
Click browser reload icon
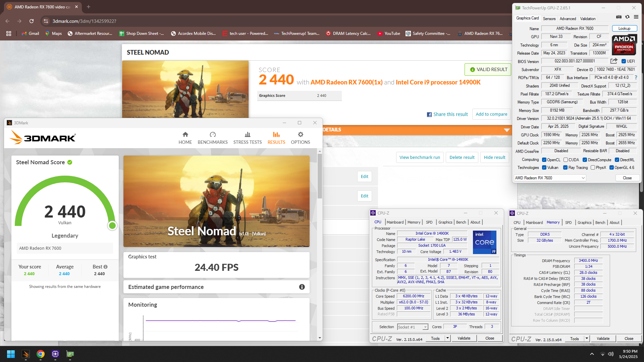tap(32, 21)
